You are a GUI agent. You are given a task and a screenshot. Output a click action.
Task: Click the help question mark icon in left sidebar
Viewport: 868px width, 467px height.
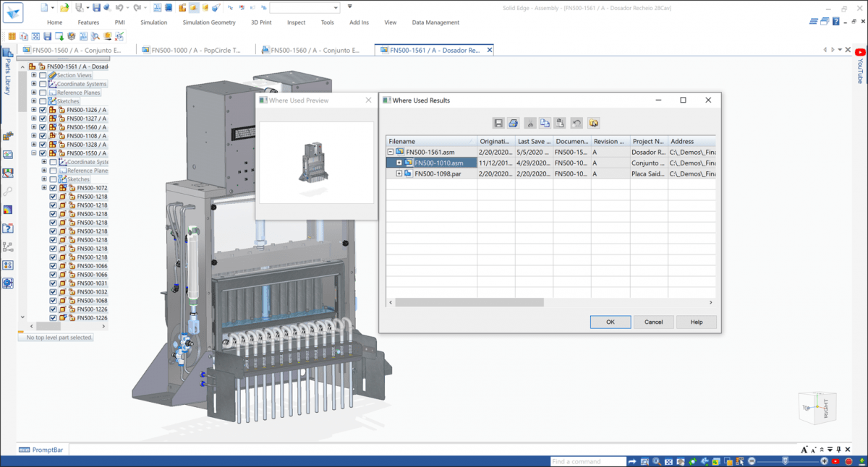pos(8,228)
